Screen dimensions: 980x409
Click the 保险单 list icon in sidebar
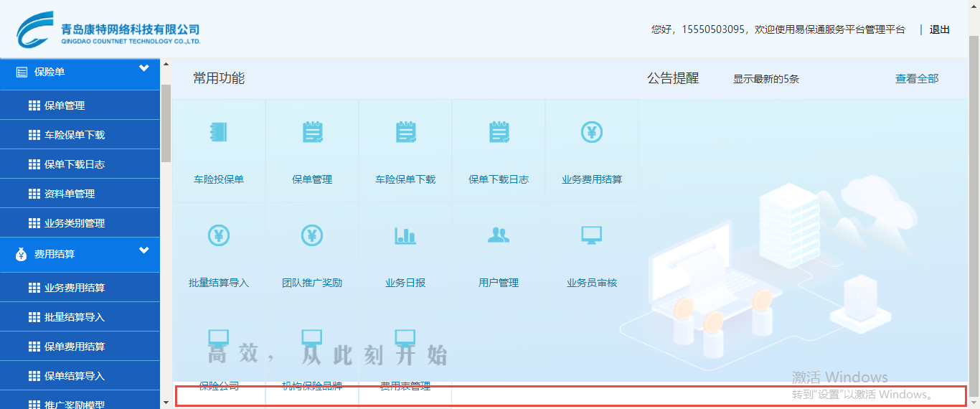click(x=22, y=72)
